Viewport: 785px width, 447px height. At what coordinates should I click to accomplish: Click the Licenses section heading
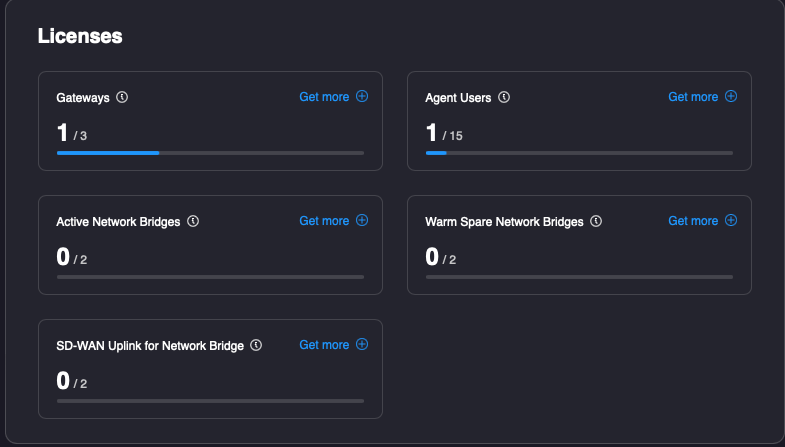click(x=80, y=36)
